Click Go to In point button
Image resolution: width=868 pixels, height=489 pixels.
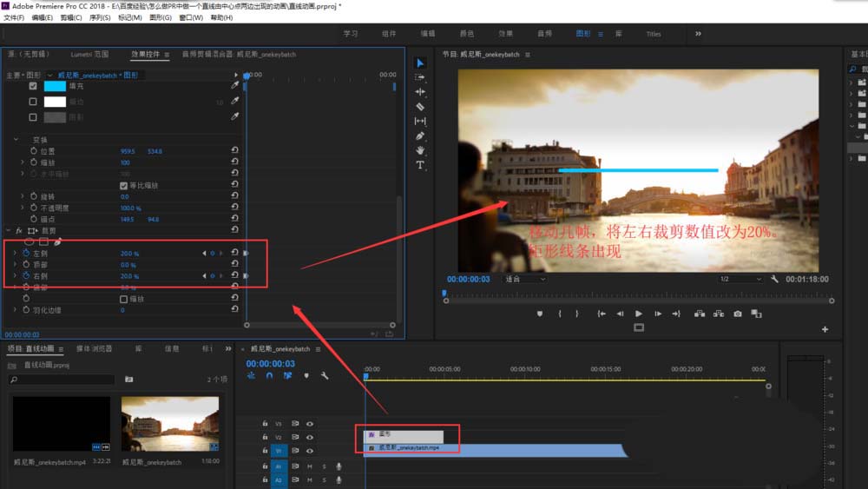click(x=602, y=314)
